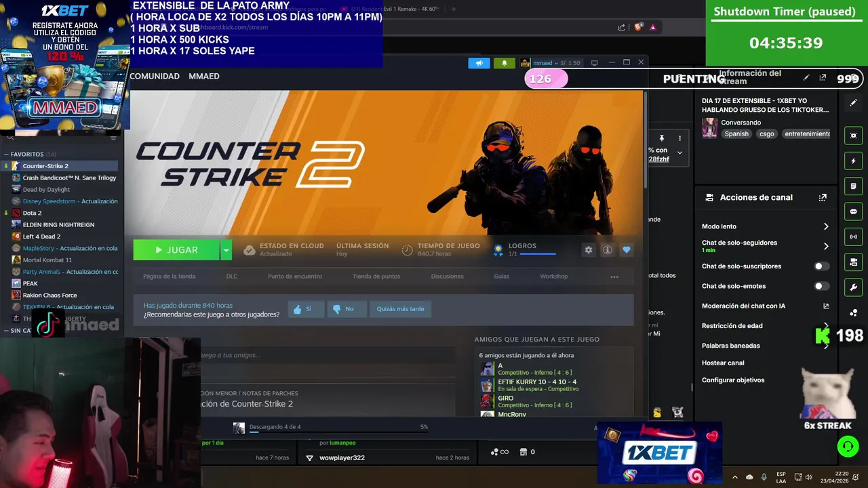Image resolution: width=868 pixels, height=488 pixels.
Task: Click the Spanish language tag
Action: [736, 134]
